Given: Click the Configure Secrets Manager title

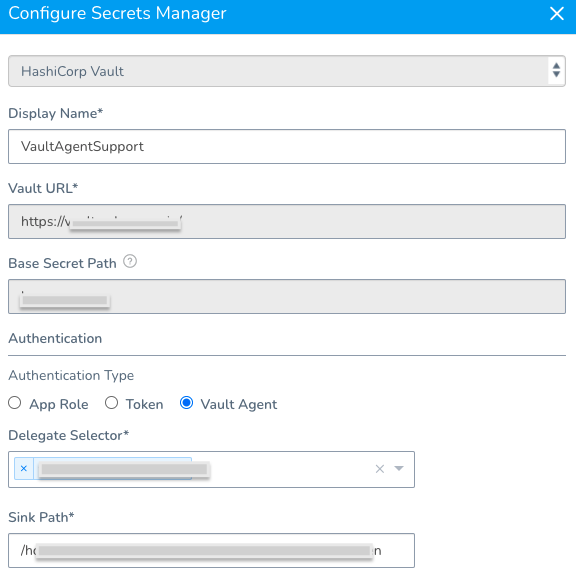Looking at the screenshot, I should (x=117, y=14).
